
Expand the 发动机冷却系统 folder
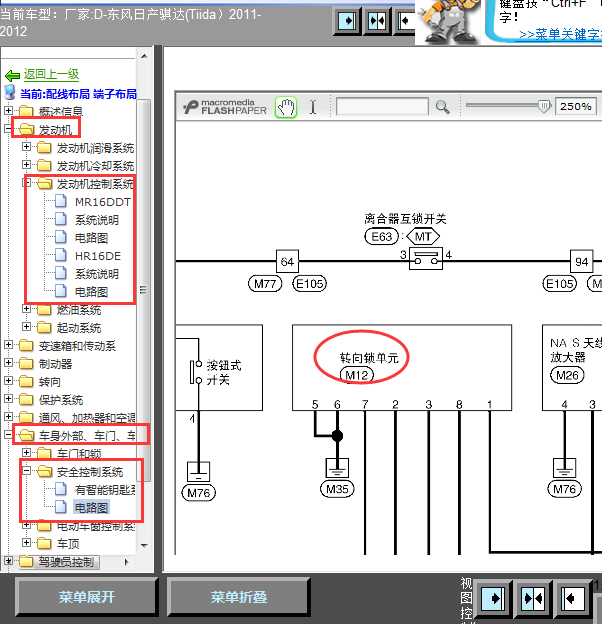pos(26,164)
